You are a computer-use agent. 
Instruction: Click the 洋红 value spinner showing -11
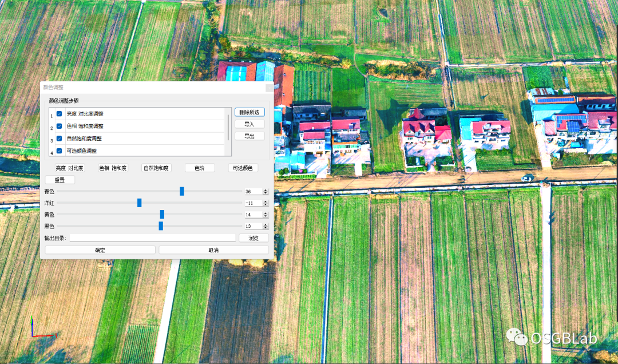pyautogui.click(x=256, y=203)
